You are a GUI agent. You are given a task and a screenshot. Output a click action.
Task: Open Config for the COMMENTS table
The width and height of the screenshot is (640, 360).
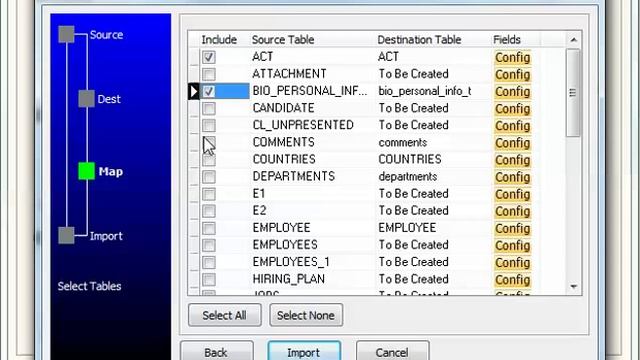513,143
